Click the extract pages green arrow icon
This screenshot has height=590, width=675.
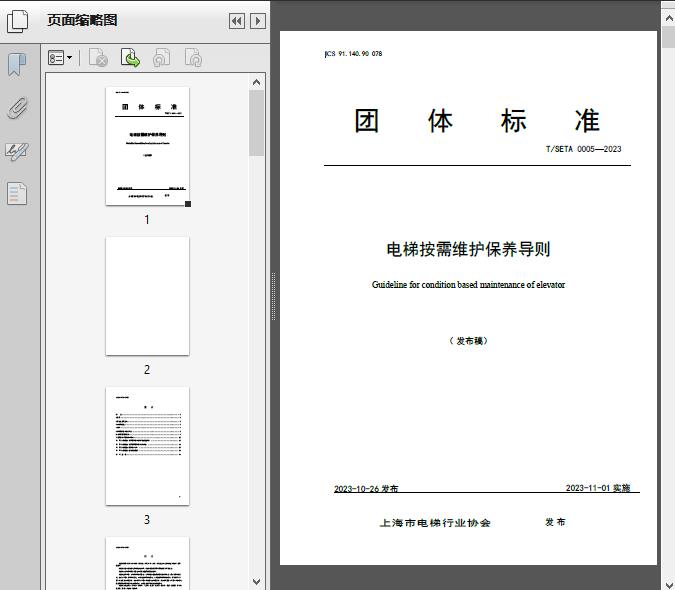coord(130,58)
